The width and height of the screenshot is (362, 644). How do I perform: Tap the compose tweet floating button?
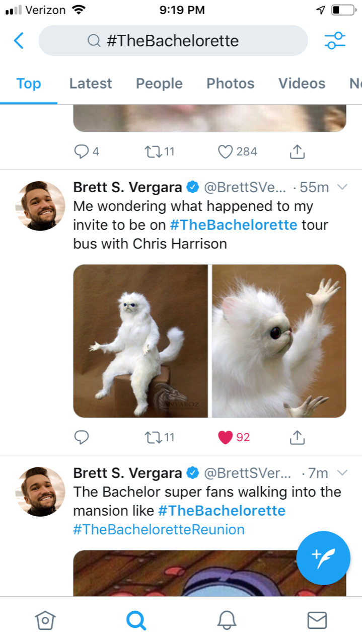323,557
